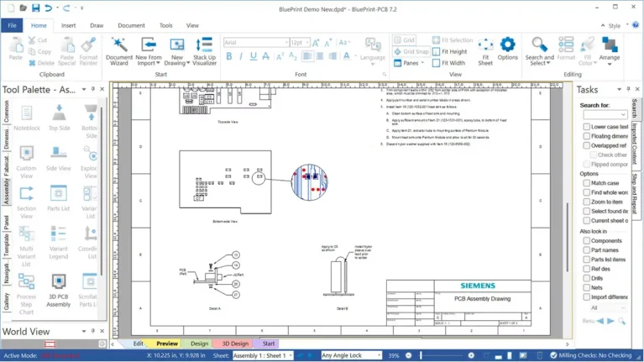Tick Floating dimensions checkbox
The width and height of the screenshot is (644, 362).
(587, 136)
